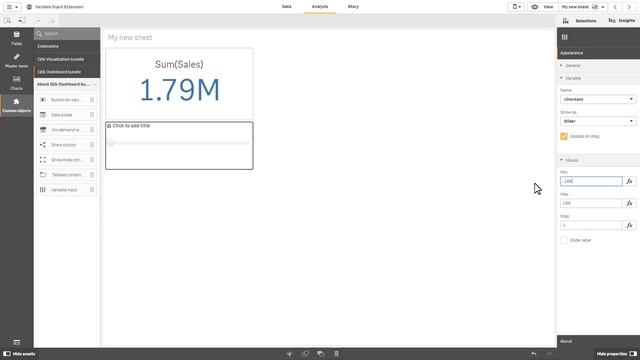Viewport: 640px width, 360px height.
Task: Collapse the Values section
Action: [x=598, y=160]
